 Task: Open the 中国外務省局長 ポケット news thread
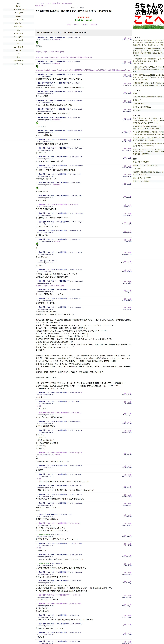coord(149,84)
